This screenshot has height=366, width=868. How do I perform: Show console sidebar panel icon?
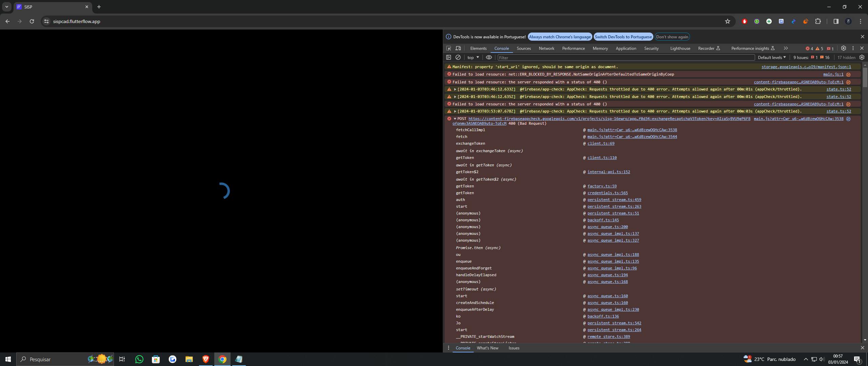pyautogui.click(x=449, y=58)
